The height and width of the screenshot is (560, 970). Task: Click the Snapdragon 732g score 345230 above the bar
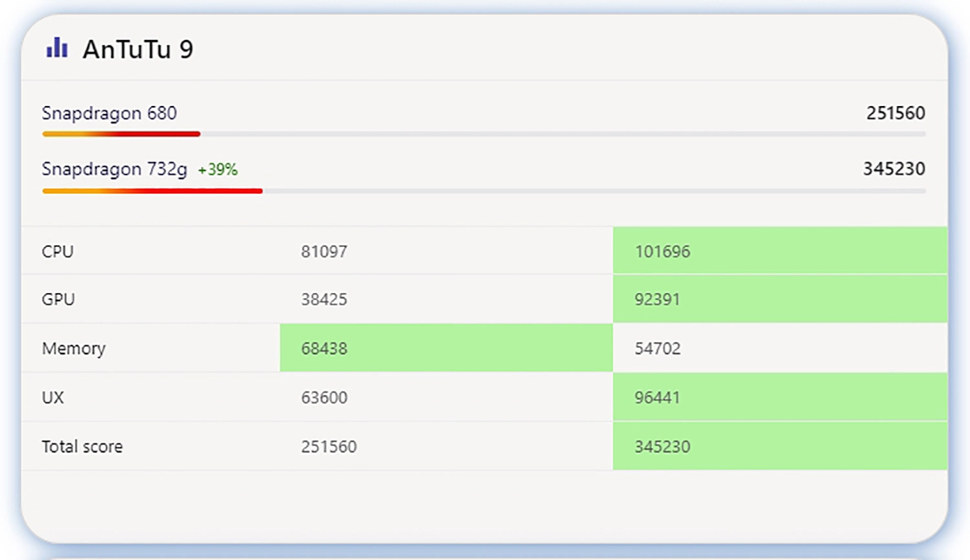894,169
